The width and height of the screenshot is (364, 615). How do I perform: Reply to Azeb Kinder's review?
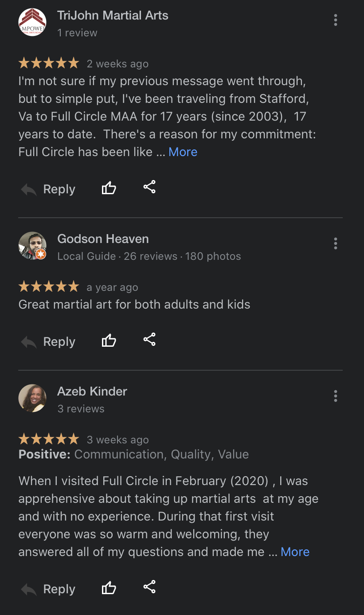click(x=48, y=589)
